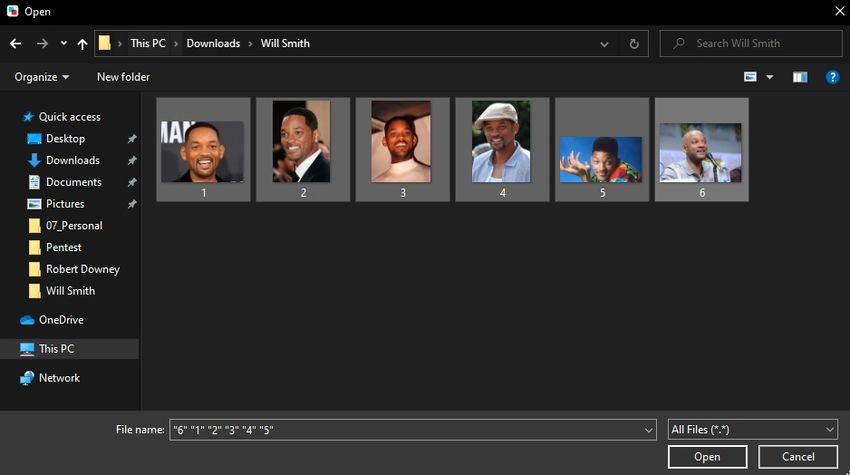Click the Search Will Smith field

pos(751,43)
